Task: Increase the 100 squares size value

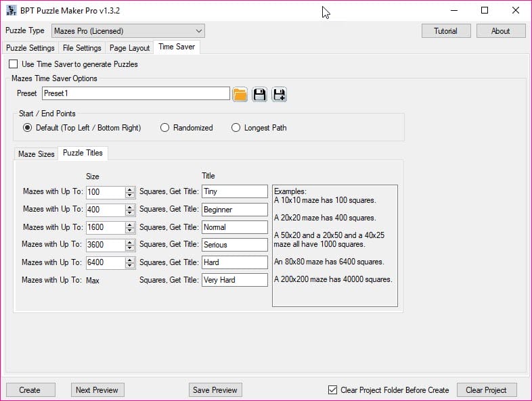Action: pos(129,190)
